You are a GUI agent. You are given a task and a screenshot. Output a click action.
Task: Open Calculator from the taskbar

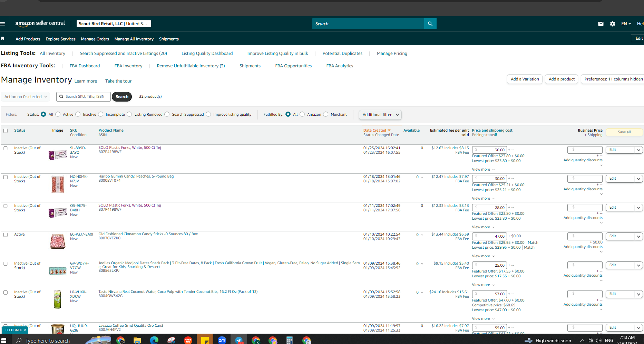290,341
